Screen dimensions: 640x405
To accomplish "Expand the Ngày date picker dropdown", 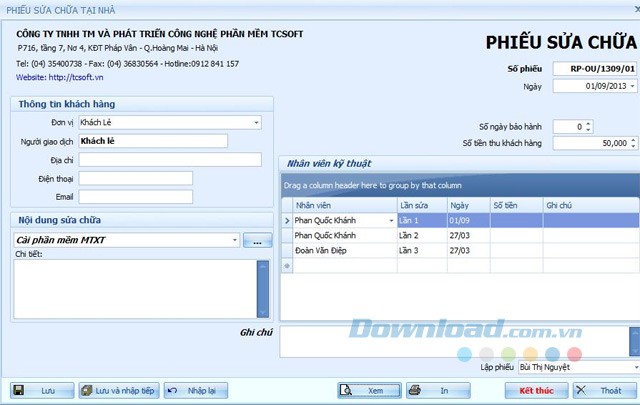I will [x=633, y=86].
